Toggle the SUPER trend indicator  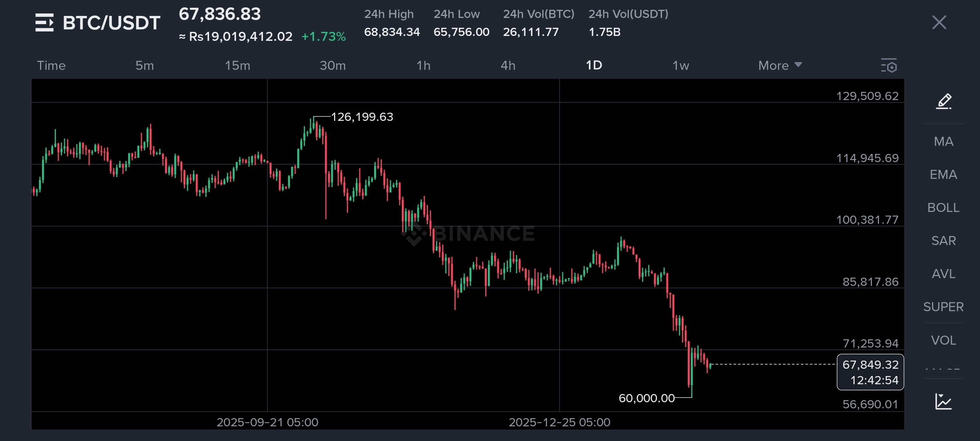coord(943,307)
